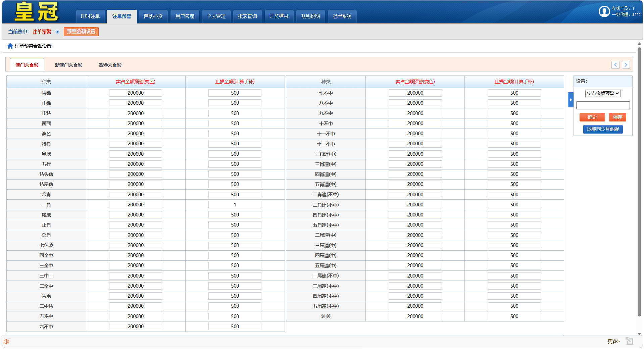The width and height of the screenshot is (644, 349).
Task: Click the 更多> link at bottom right
Action: point(613,341)
